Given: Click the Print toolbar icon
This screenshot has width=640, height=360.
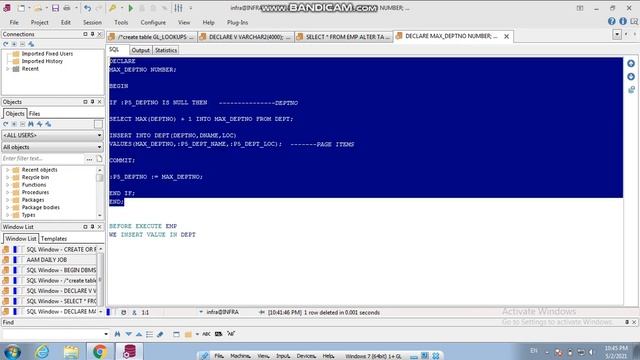Looking at the screenshot, I should [x=67, y=8].
